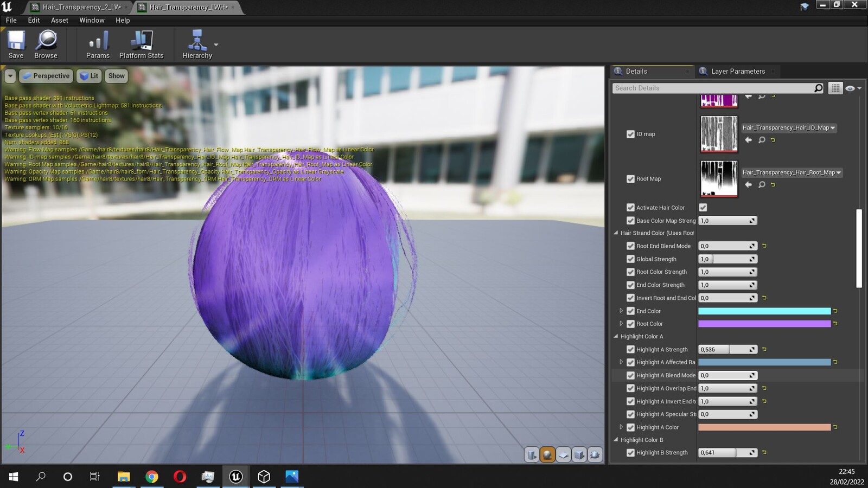Open purple Root Color swatch

(764, 324)
